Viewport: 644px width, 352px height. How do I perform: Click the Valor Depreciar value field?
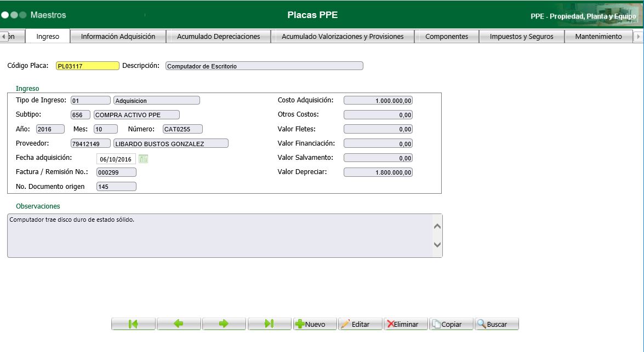378,172
